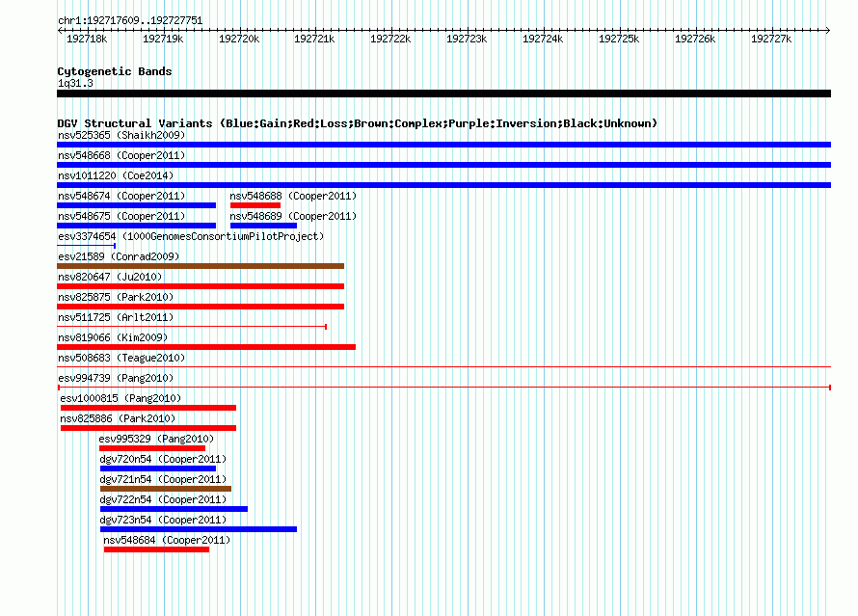The height and width of the screenshot is (616, 858).
Task: Click the nsv548684 (Cooper2011) label
Action: pos(167,540)
